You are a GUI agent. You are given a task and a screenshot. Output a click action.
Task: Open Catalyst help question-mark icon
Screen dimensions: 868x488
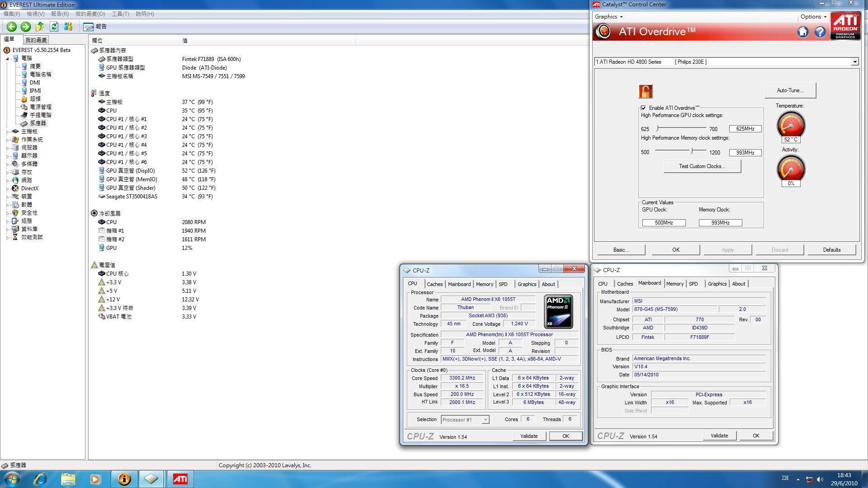click(820, 32)
